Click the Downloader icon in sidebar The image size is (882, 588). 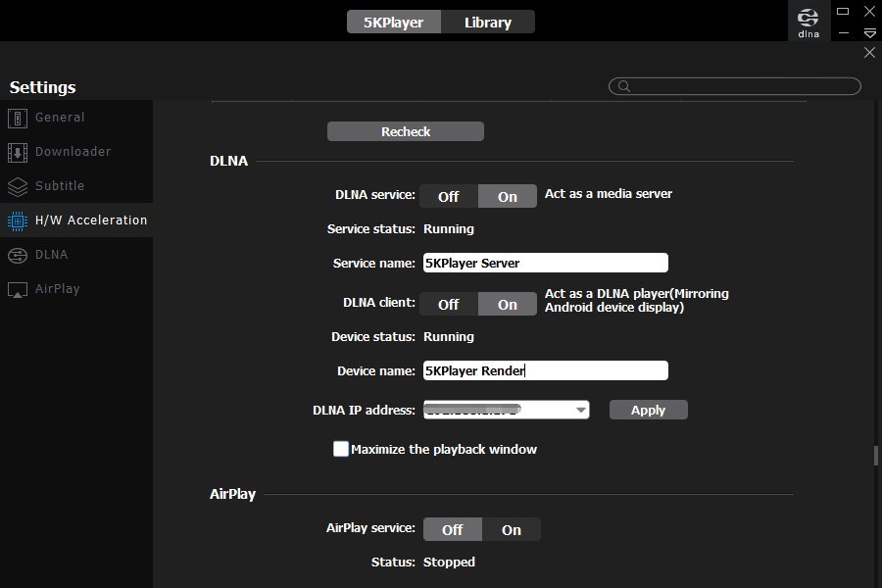[17, 152]
